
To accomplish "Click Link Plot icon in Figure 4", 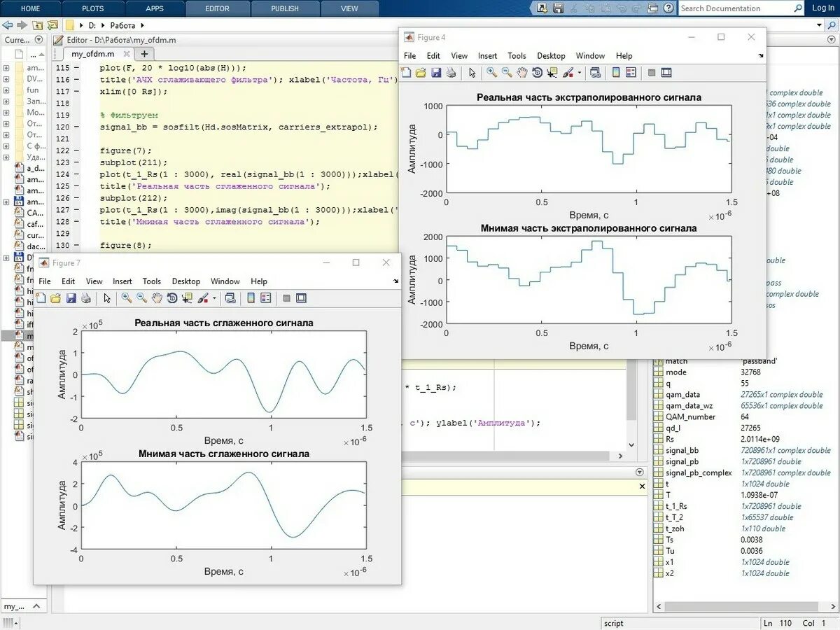I will [x=595, y=72].
